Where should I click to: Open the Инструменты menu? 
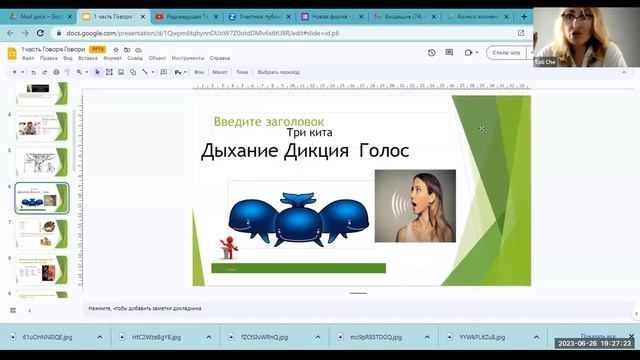188,58
